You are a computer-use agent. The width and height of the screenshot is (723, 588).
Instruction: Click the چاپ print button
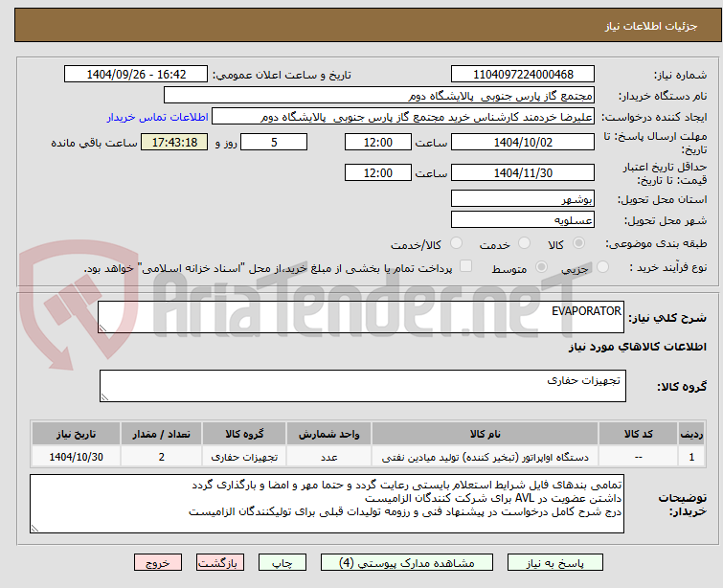(282, 563)
